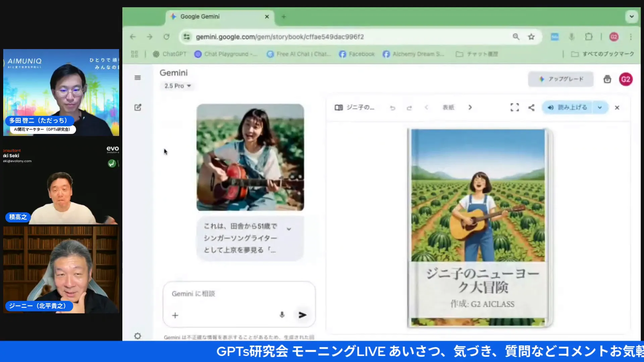Focus the Gemini に相談 prompt field

239,294
